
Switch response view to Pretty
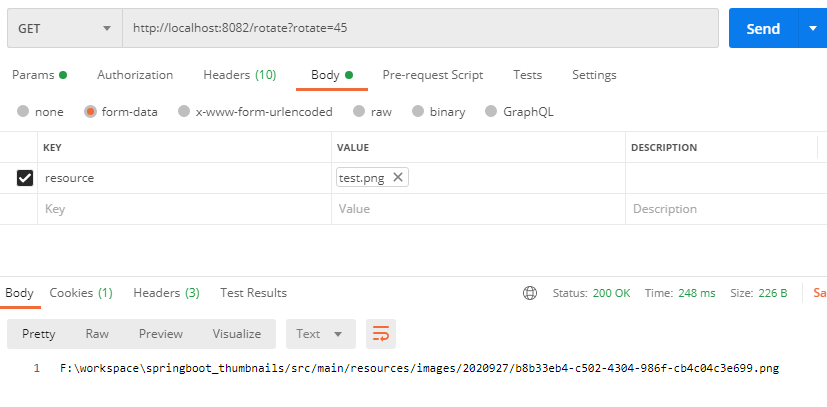click(x=39, y=334)
